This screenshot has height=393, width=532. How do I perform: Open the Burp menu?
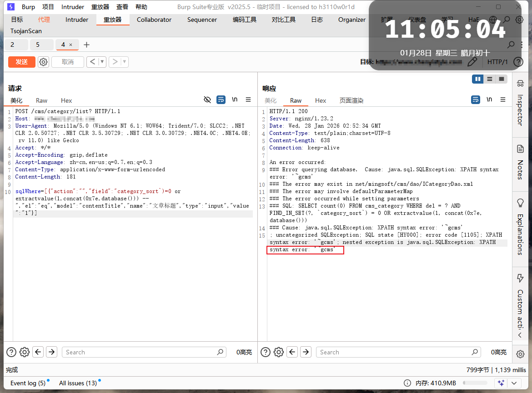click(28, 7)
